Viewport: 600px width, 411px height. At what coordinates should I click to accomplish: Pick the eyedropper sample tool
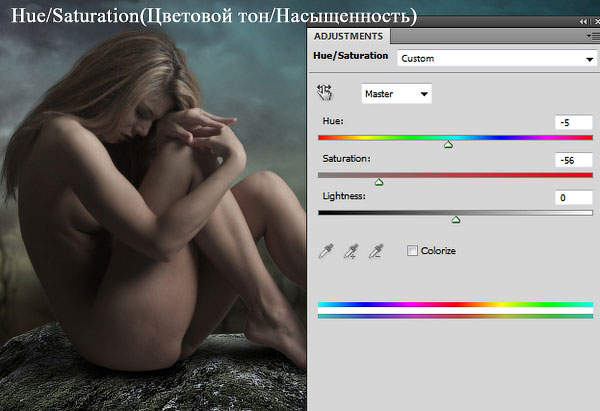[326, 251]
